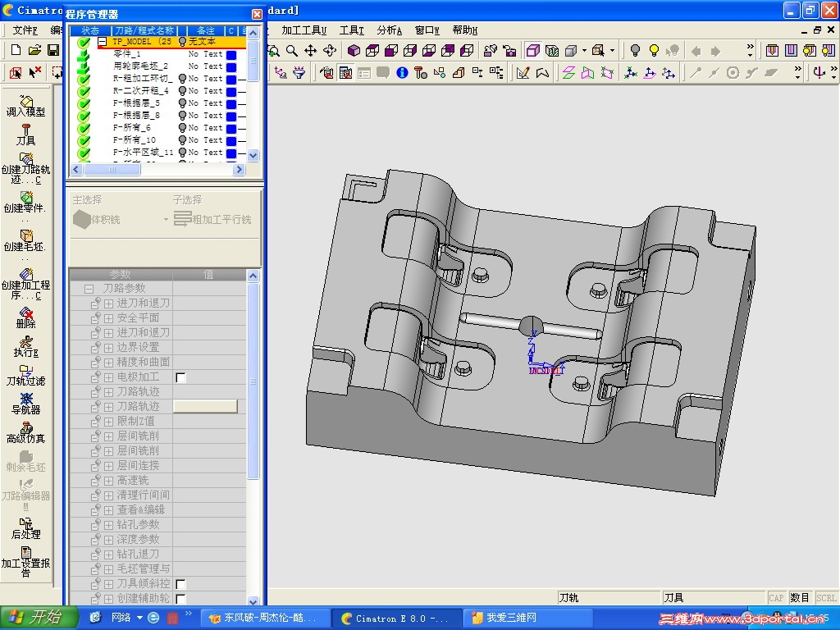Switch to Cimatron E 8.0 taskbar button

pos(396,619)
